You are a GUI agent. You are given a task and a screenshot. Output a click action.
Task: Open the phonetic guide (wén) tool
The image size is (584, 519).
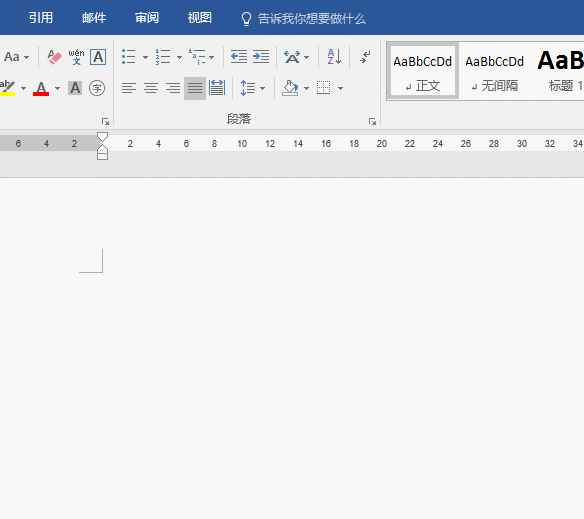click(76, 57)
